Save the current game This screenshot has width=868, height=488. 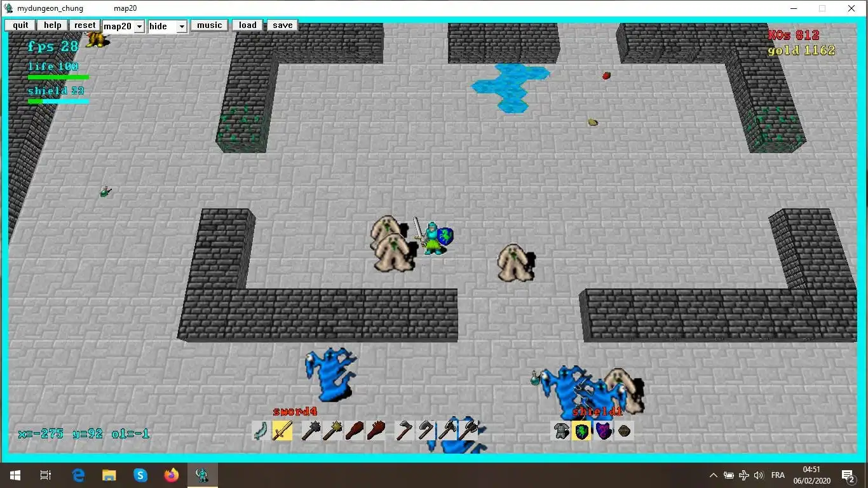pos(282,25)
